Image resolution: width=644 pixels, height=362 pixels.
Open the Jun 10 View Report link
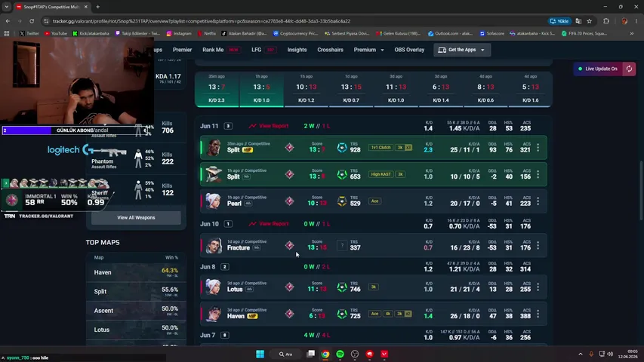pos(269,224)
